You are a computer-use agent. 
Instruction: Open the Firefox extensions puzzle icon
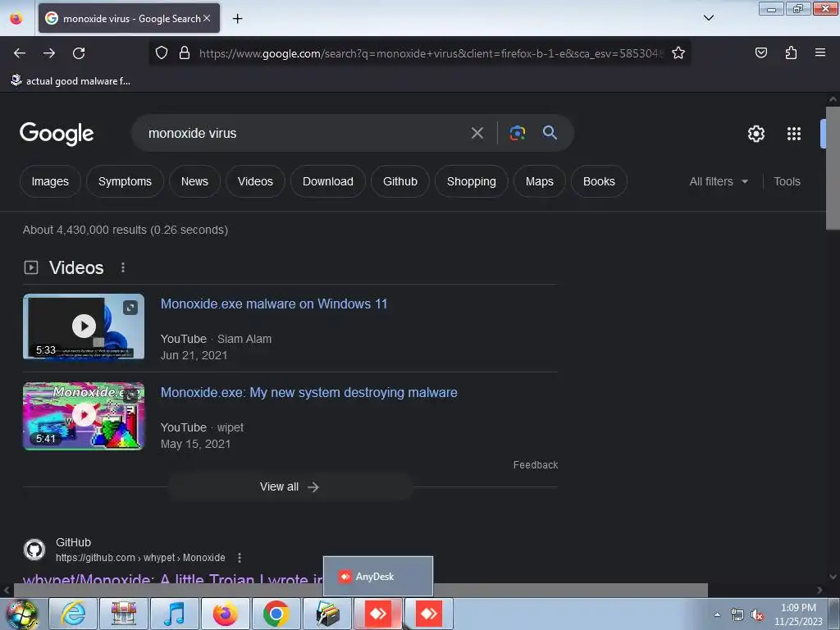point(791,52)
